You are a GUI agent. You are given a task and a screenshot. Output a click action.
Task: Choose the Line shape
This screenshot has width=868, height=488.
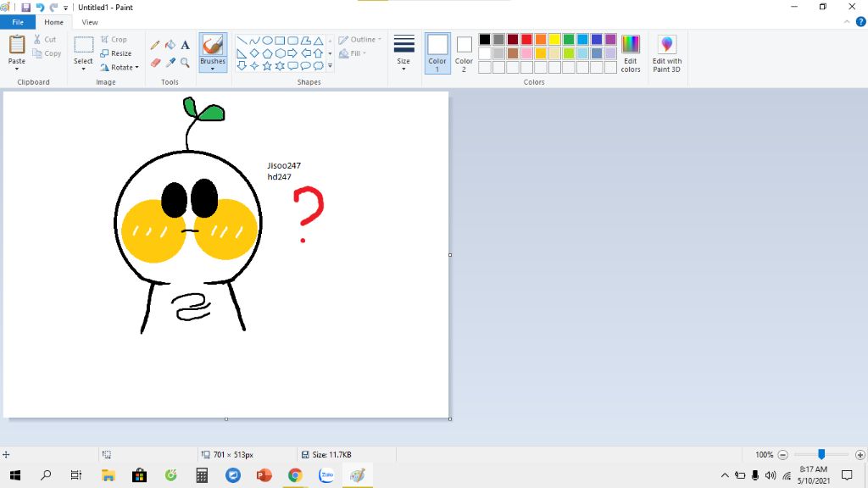point(242,41)
